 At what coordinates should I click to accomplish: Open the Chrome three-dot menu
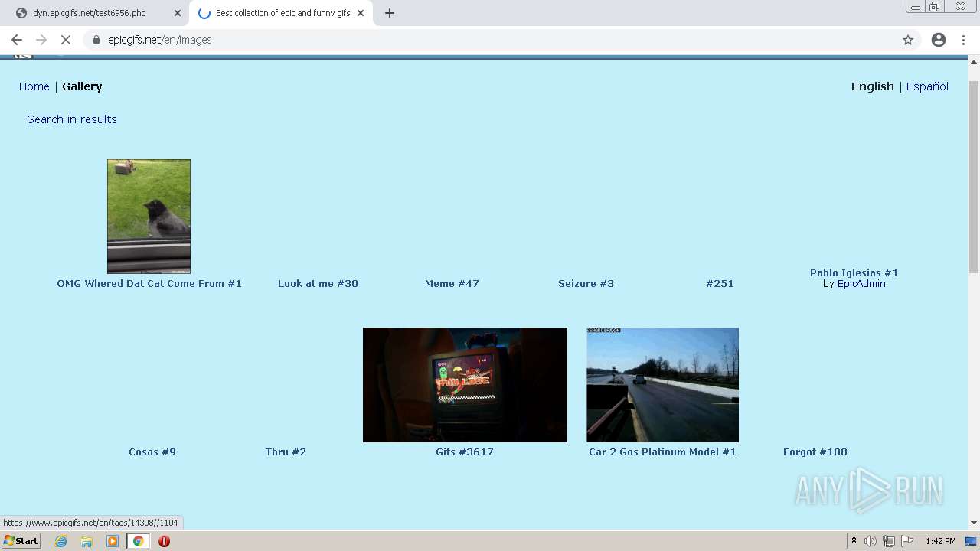coord(963,40)
